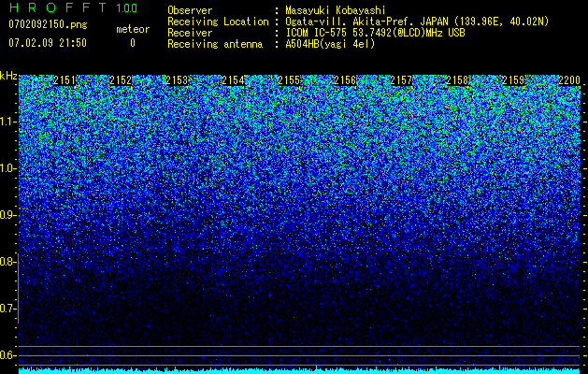Click the Observer label
This screenshot has width=588, height=374.
tap(190, 10)
